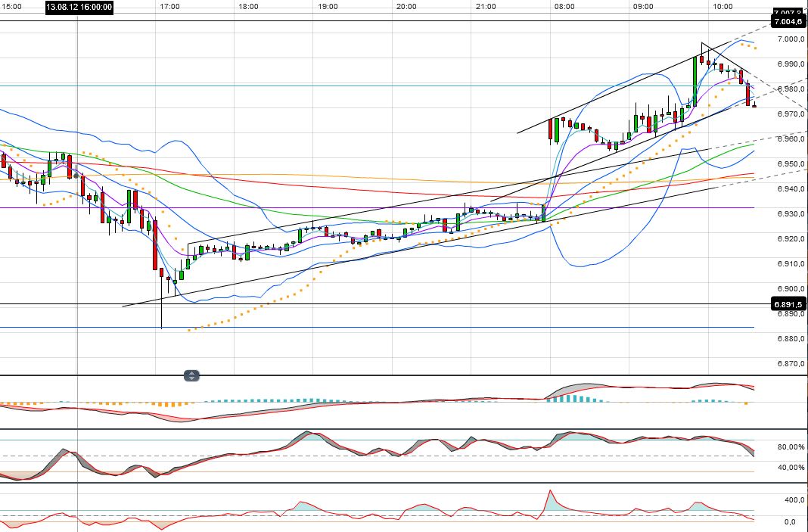Click the 6.880,0 price axis value
Screen dimensions: 808x532
click(791, 339)
